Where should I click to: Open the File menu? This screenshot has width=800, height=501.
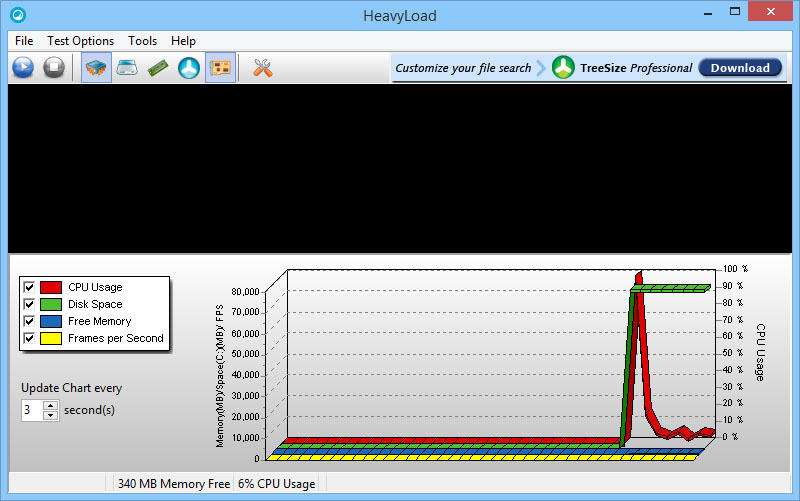tap(24, 41)
